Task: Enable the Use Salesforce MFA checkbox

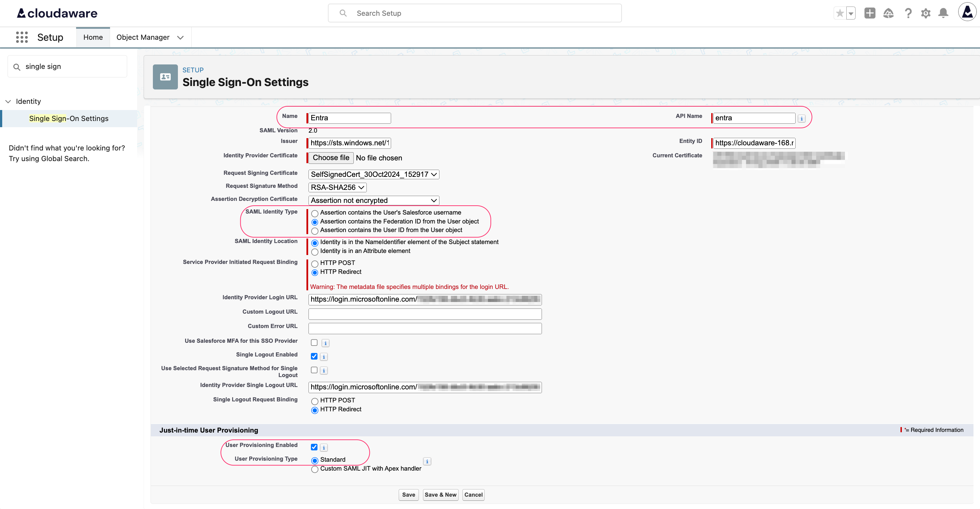Action: point(314,342)
